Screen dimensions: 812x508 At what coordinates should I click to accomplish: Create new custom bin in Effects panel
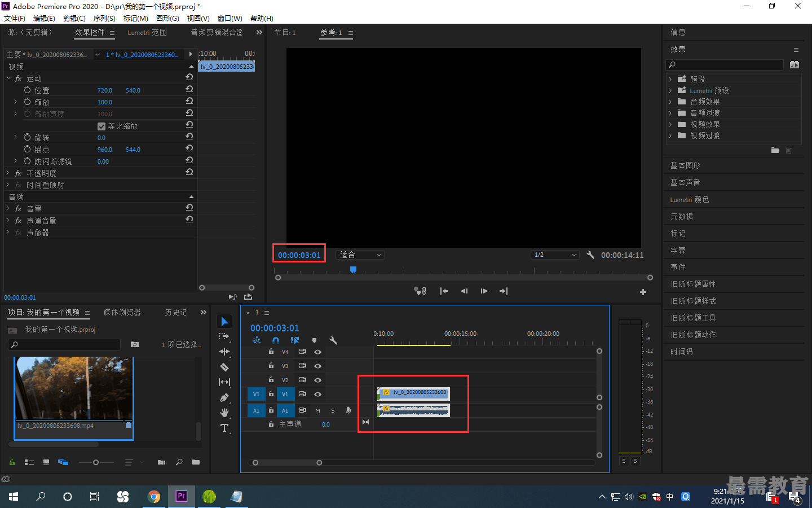[x=775, y=150]
